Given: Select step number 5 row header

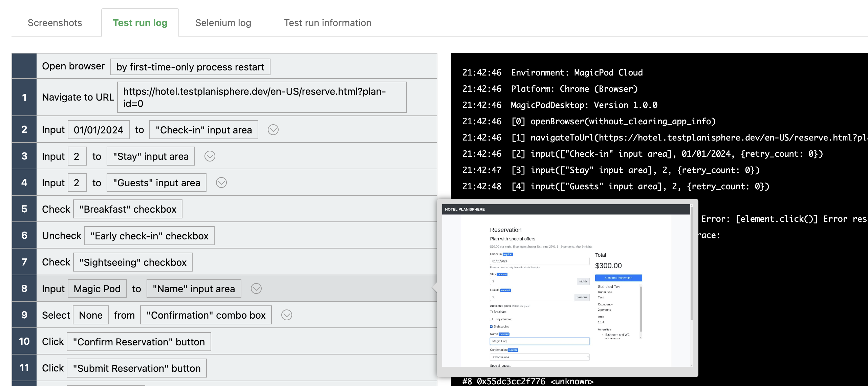Looking at the screenshot, I should tap(24, 209).
